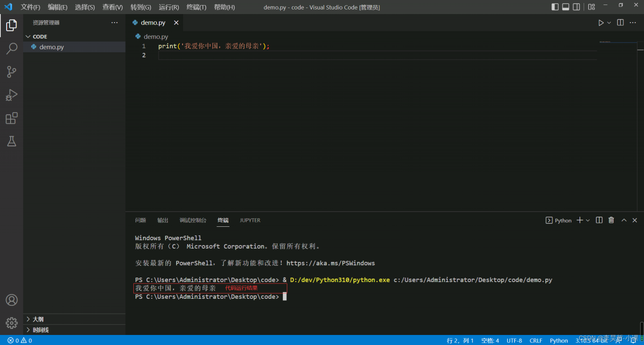Open the 编辑(E) menu
This screenshot has height=345, width=644.
[58, 7]
